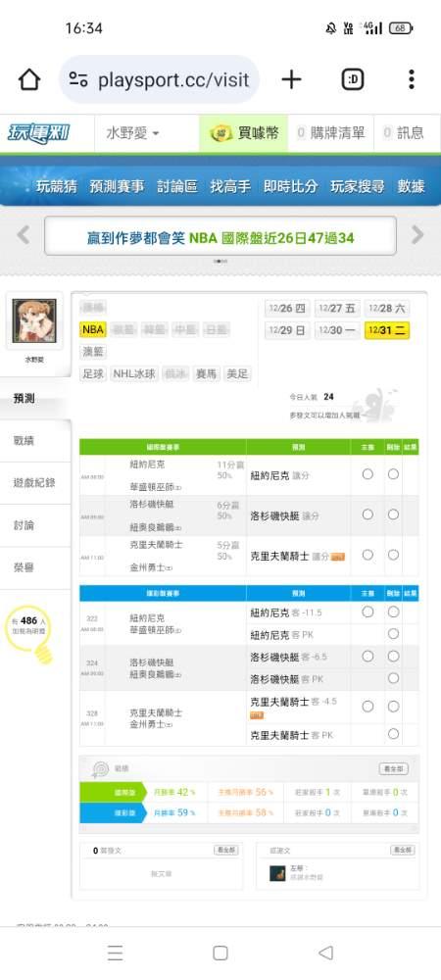Screen dimensions: 441x980
Task: Switch to 戰績 sidebar tab
Action: click(35, 441)
